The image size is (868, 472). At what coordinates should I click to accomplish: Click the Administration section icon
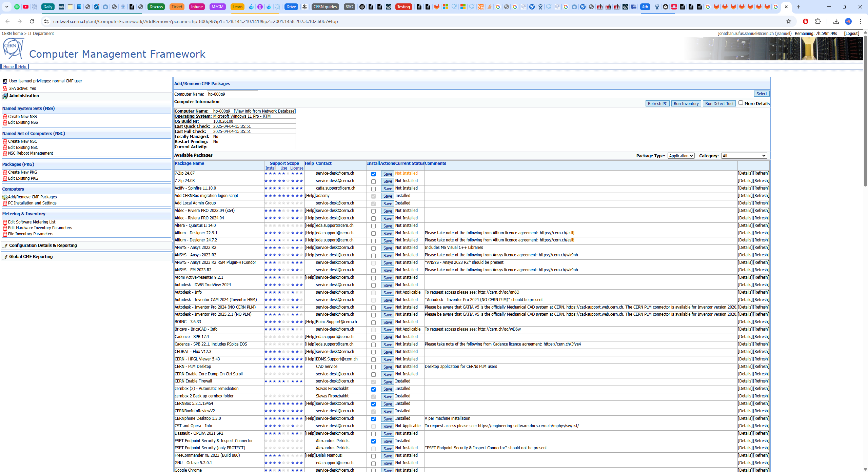coord(5,96)
